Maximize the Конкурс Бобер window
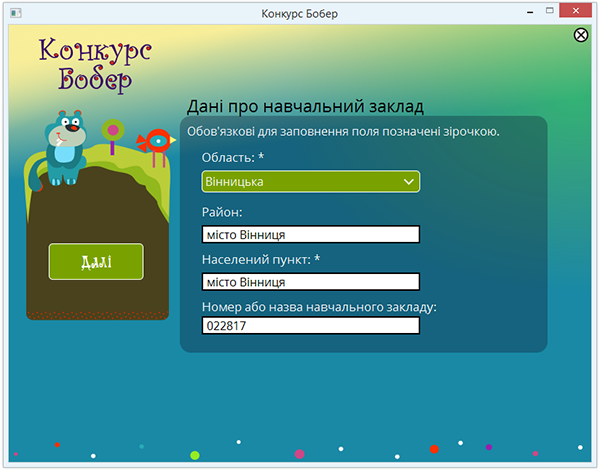 [551, 12]
